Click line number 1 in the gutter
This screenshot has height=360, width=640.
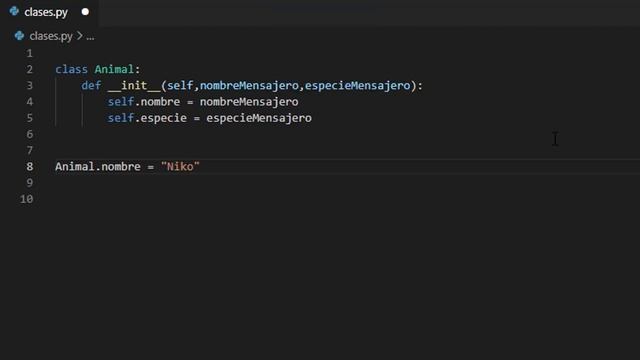tap(29, 53)
